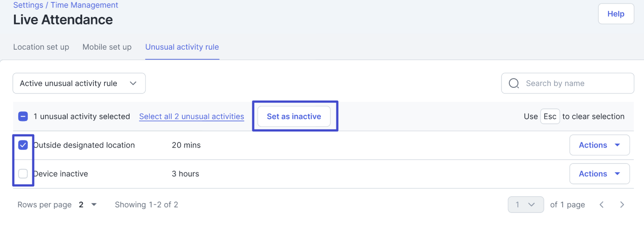Go to previous page arrow
This screenshot has height=228, width=644.
pos(602,204)
